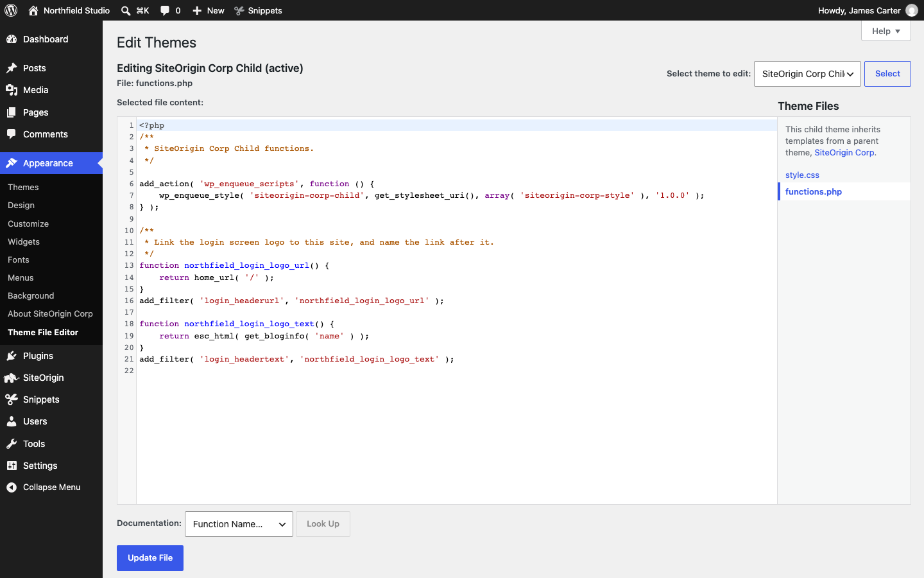Click the Tools wrench icon

click(x=12, y=444)
